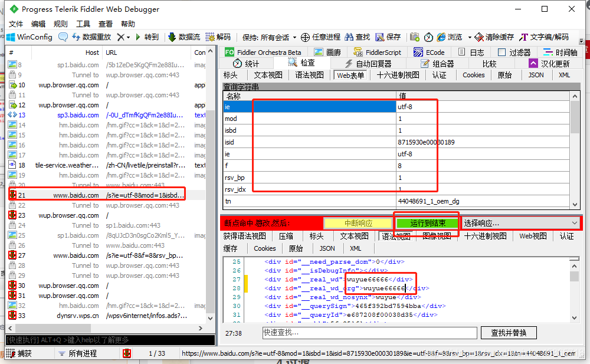
Task: Select response 图像视图 tab
Action: tap(437, 236)
